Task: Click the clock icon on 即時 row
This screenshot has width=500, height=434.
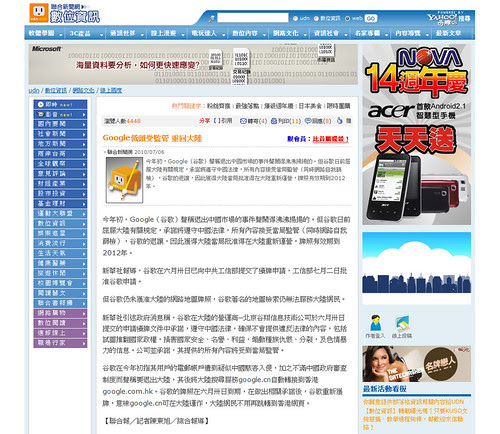Action: [x=40, y=105]
